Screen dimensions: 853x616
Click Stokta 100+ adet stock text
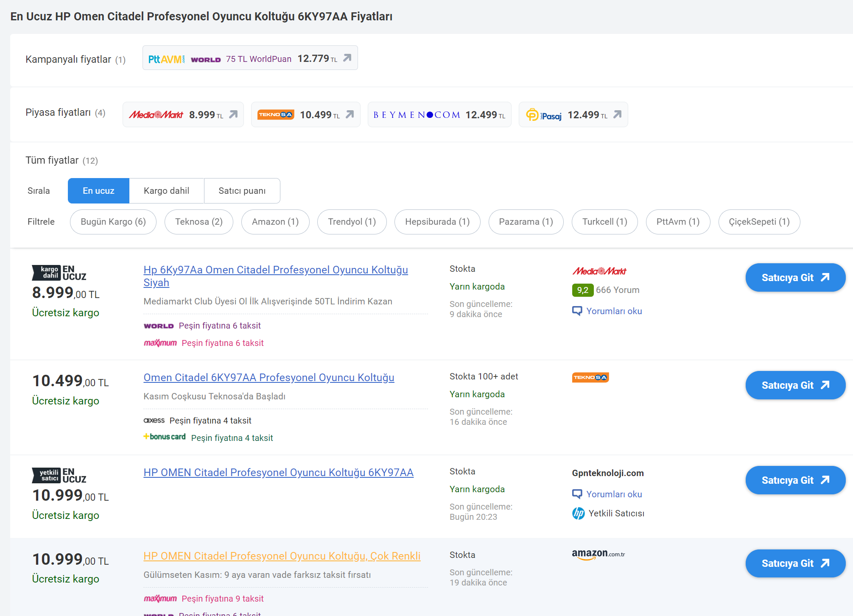pos(484,376)
